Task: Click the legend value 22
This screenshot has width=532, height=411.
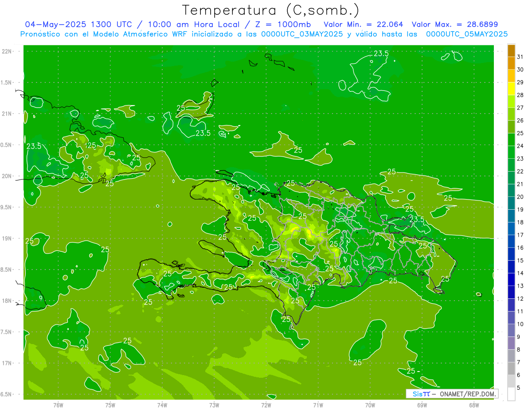Action: [520, 172]
